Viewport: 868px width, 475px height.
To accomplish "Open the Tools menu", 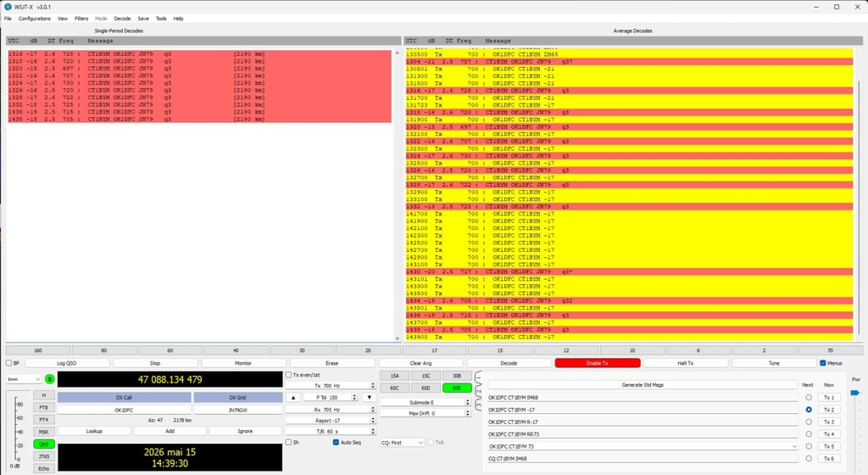I will (161, 19).
